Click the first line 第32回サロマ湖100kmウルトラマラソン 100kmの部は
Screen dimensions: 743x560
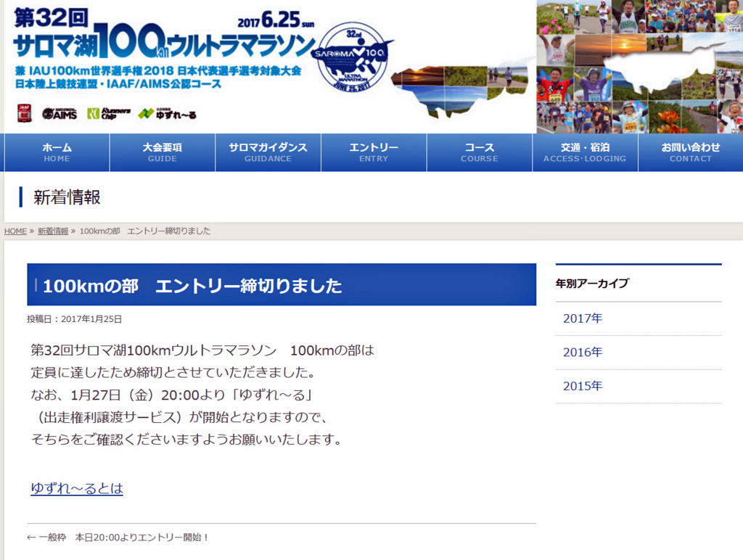tap(202, 350)
